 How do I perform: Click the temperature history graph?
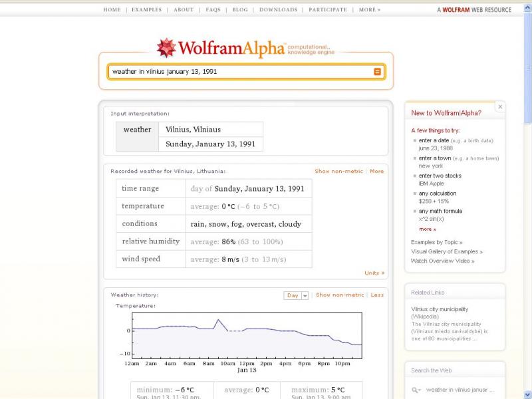pos(247,335)
